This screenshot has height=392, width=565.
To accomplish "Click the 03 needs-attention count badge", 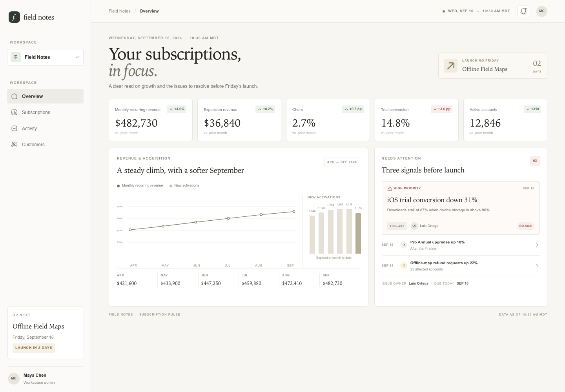I will point(535,161).
